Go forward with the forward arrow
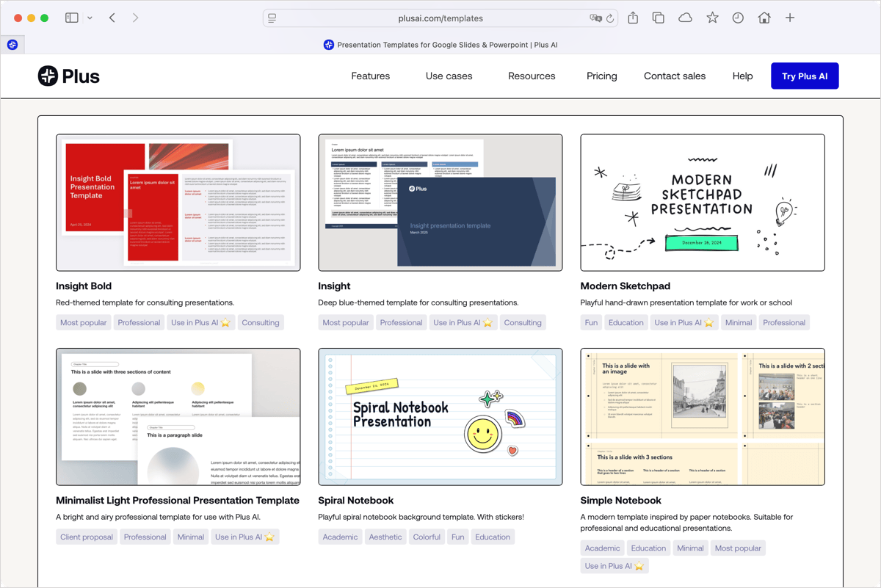The image size is (881, 588). point(135,18)
